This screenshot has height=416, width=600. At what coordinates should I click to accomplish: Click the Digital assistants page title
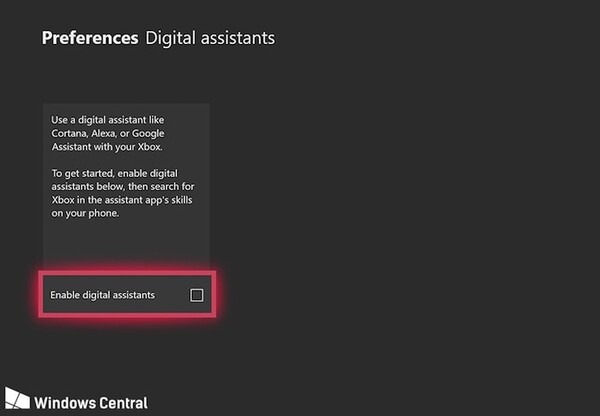(x=210, y=39)
